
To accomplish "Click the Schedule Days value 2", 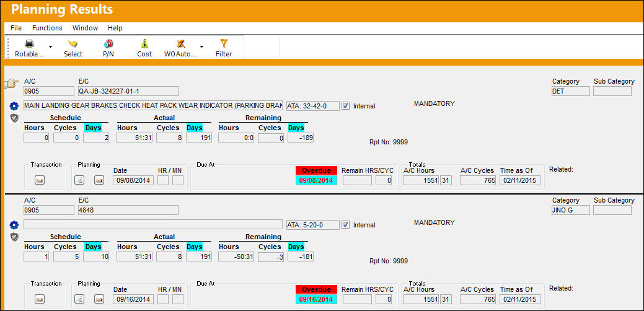I will click(96, 138).
